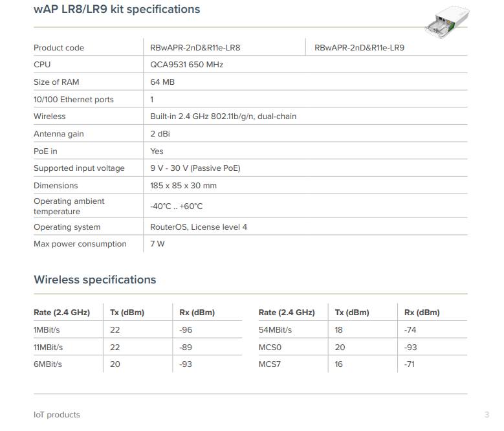Click the -40°C .. +60°C temperature range
This screenshot has height=431, width=504.
(x=176, y=206)
